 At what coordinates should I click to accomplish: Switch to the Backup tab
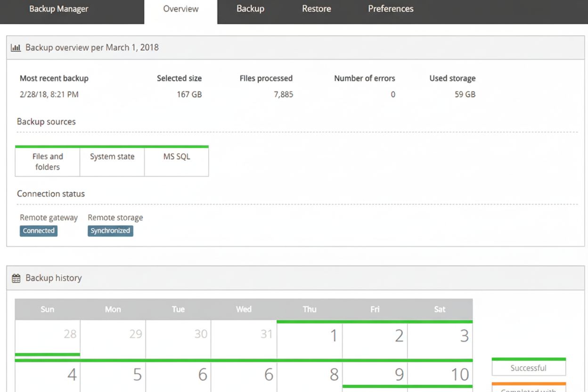[250, 8]
